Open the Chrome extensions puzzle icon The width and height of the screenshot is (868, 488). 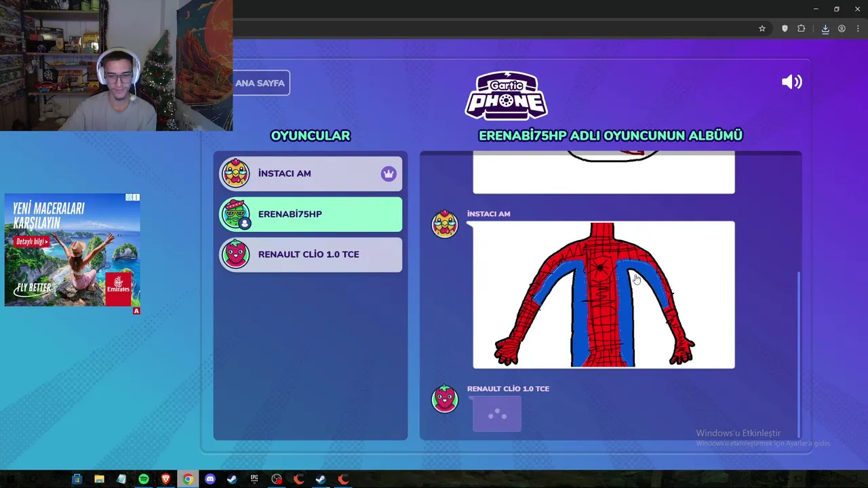pyautogui.click(x=801, y=28)
